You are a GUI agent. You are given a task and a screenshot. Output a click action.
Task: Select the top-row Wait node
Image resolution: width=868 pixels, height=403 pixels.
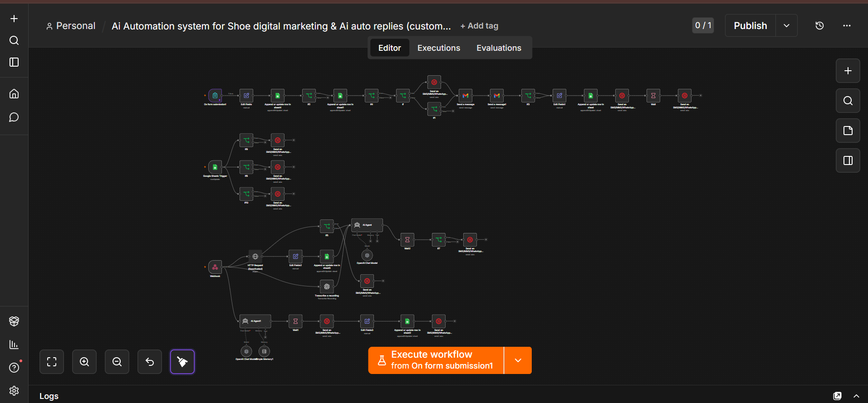(653, 96)
